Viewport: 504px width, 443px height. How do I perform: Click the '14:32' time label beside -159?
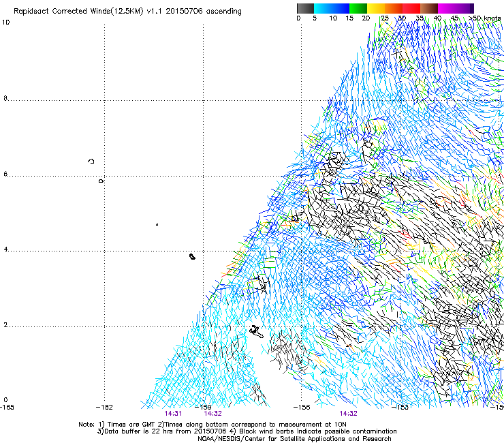point(212,414)
